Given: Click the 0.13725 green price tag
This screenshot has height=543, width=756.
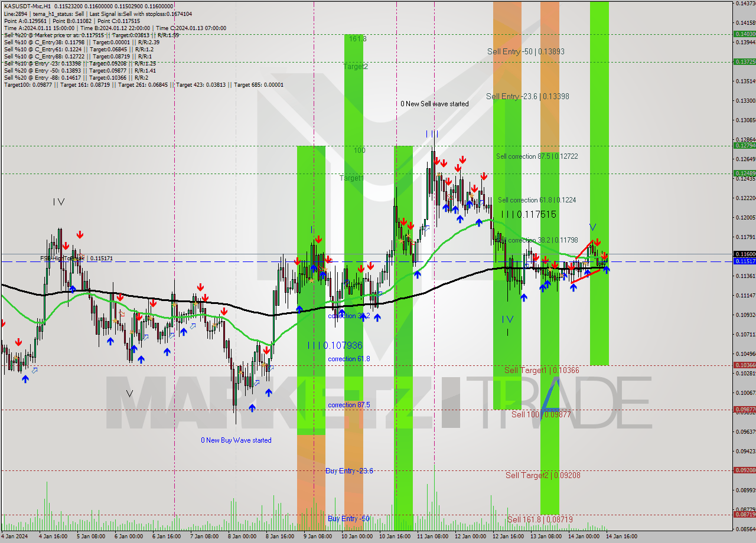Looking at the screenshot, I should pos(744,61).
